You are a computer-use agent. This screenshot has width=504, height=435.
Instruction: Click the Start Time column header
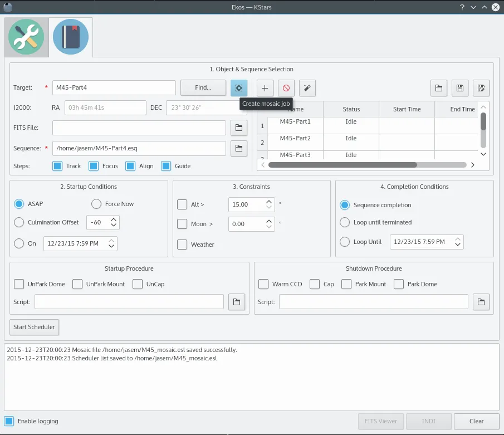tap(407, 109)
